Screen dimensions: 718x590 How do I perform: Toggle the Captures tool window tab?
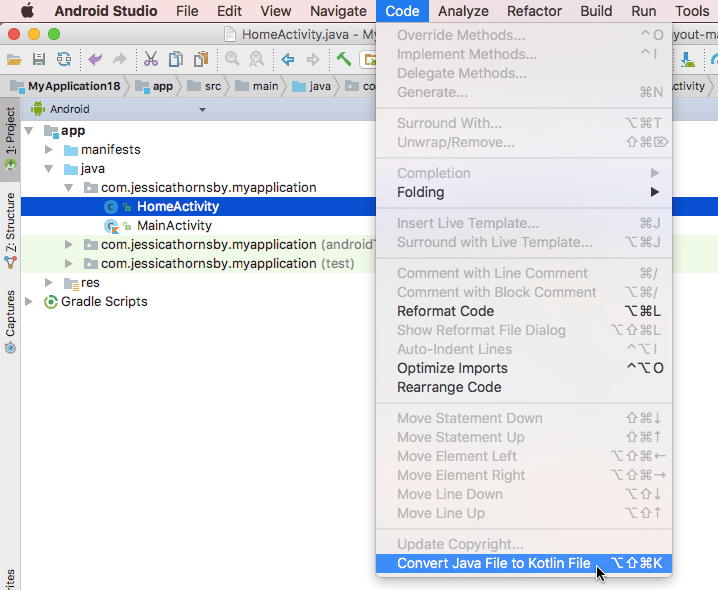pos(11,322)
